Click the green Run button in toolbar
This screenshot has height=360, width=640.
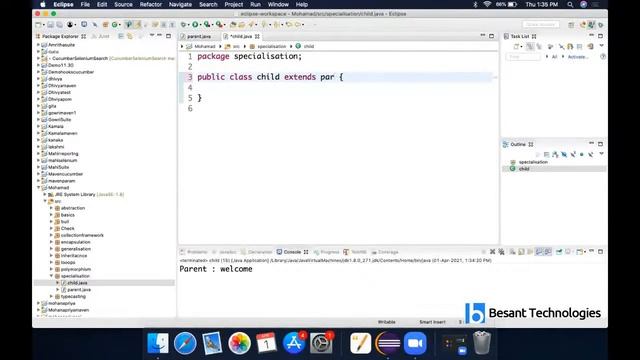195,25
